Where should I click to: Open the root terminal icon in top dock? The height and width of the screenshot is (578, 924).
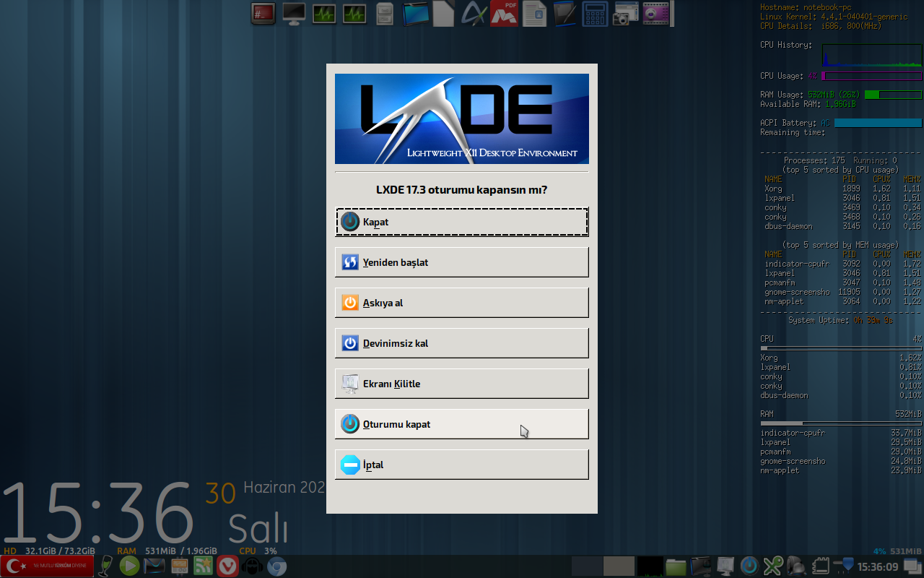tap(263, 13)
